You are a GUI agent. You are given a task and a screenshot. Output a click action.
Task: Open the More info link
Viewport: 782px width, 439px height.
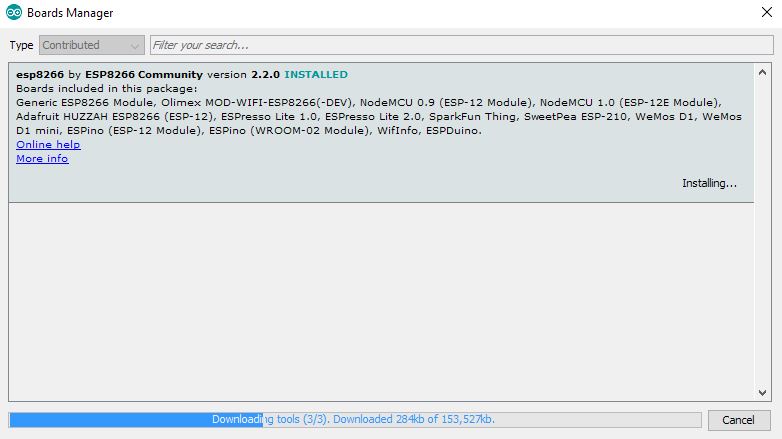coord(42,159)
